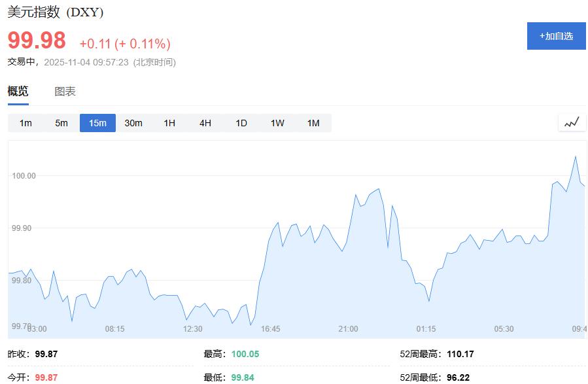Image resolution: width=588 pixels, height=384 pixels.
Task: Select the 30m timeframe
Action: point(133,122)
